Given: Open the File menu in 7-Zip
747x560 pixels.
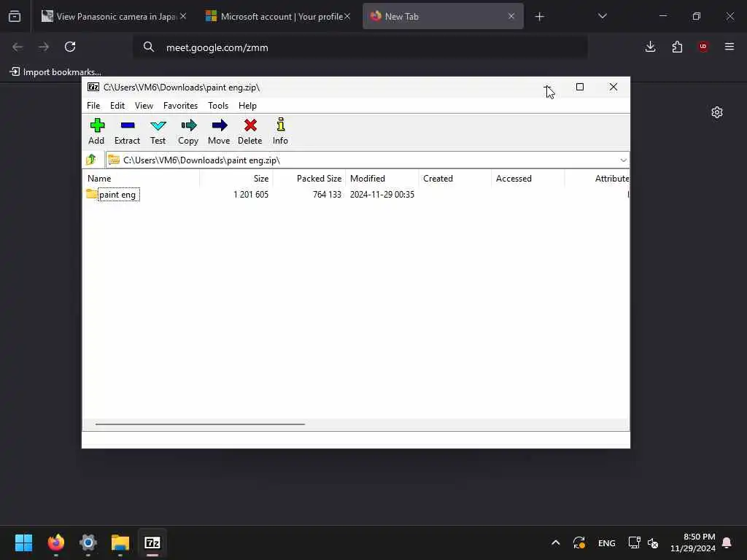Looking at the screenshot, I should [93, 106].
